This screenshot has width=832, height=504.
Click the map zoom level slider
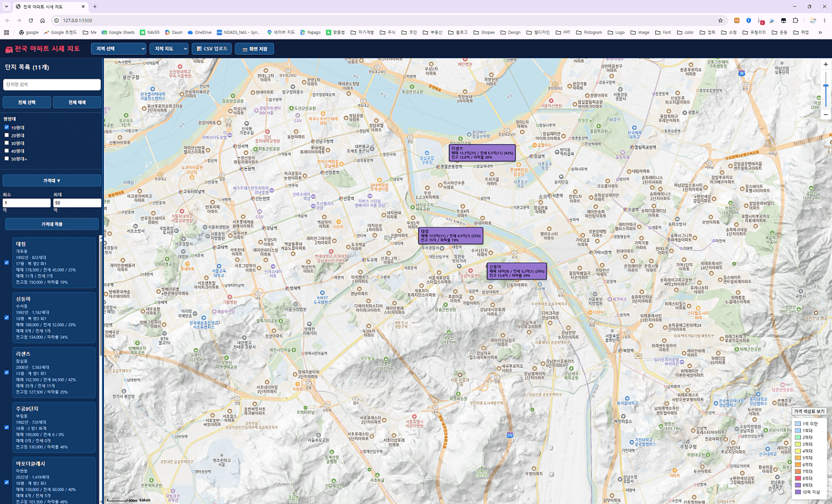(825, 90)
